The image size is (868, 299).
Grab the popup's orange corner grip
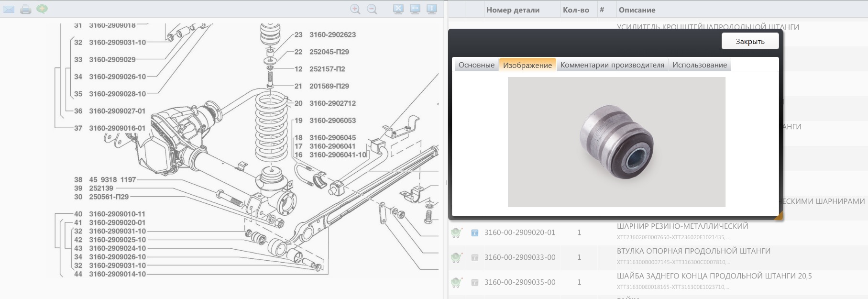tap(779, 216)
